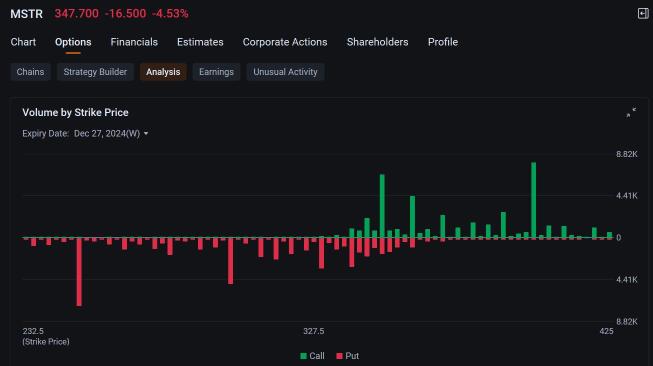Open the Estimates tab

click(200, 42)
